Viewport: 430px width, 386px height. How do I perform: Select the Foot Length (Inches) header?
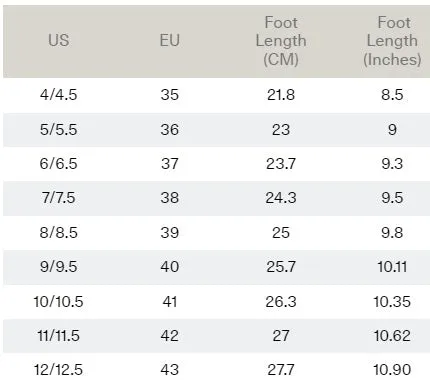coord(392,41)
